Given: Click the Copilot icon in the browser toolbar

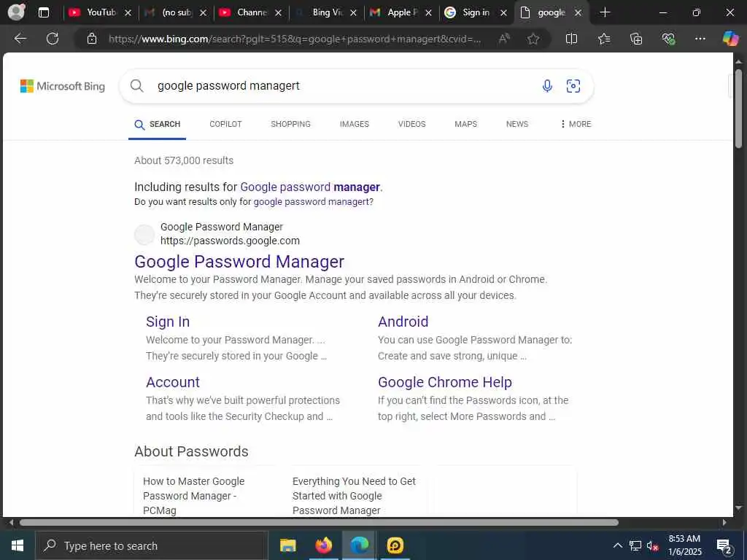Looking at the screenshot, I should pyautogui.click(x=730, y=39).
